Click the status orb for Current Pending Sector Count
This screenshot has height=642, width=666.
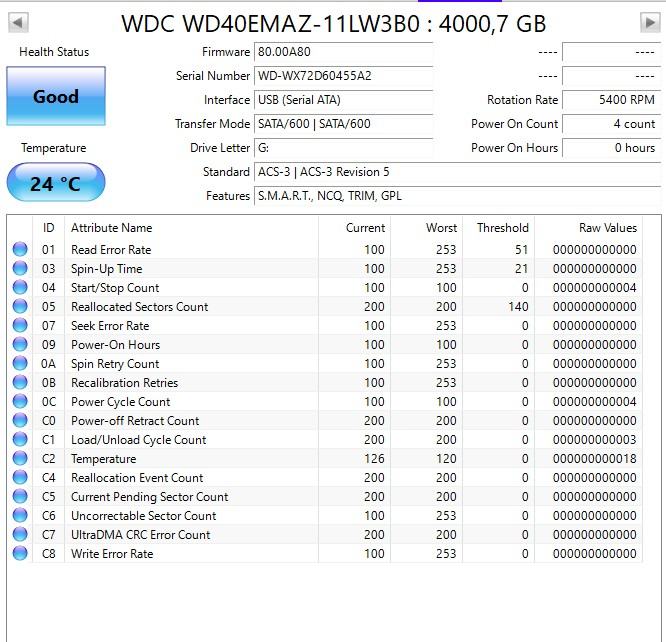tap(20, 496)
